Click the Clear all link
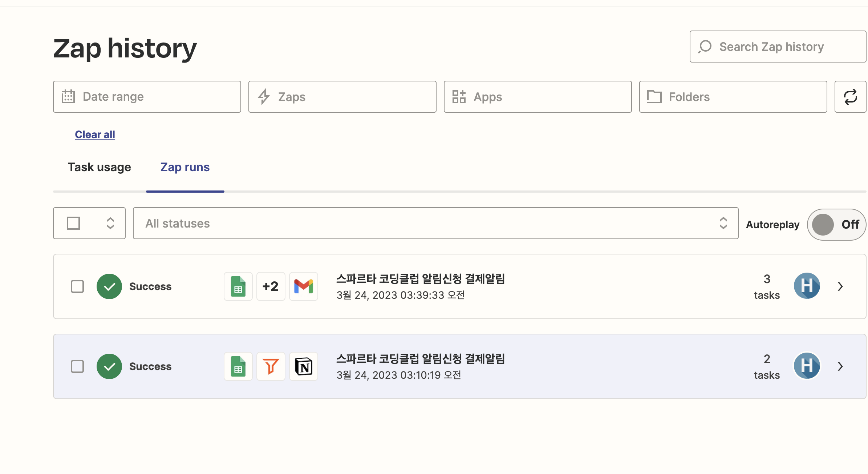The image size is (868, 474). click(95, 134)
